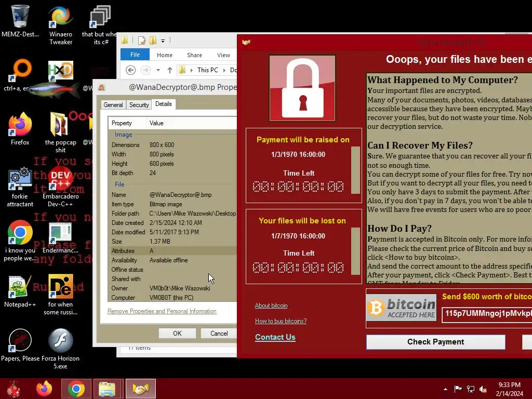Click the 'Property' column header
Viewport: 532px width, 399px height.
tap(127, 123)
